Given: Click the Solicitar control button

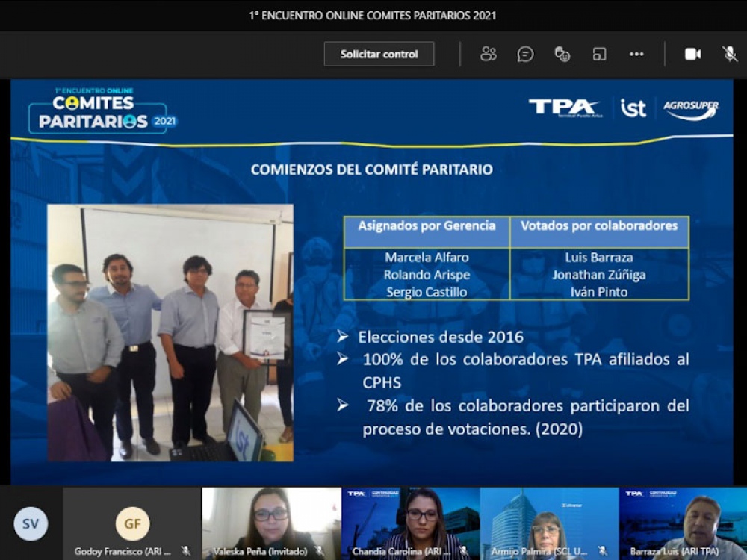Looking at the screenshot, I should coord(379,54).
